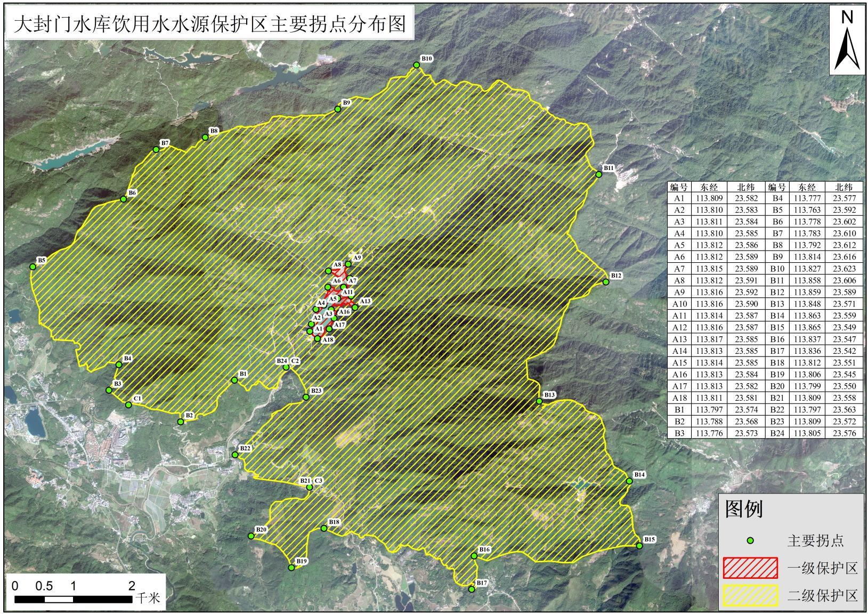Click the map title 大封门水库饮用水水源保护区主要拐点分布图

209,24
